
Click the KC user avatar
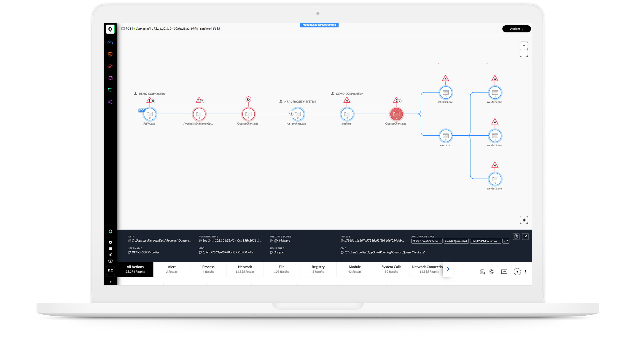[110, 271]
